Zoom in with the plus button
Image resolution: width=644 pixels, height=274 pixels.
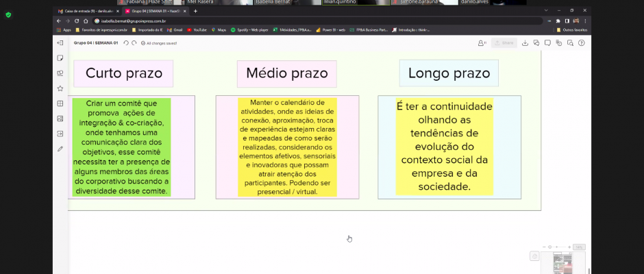[569, 247]
